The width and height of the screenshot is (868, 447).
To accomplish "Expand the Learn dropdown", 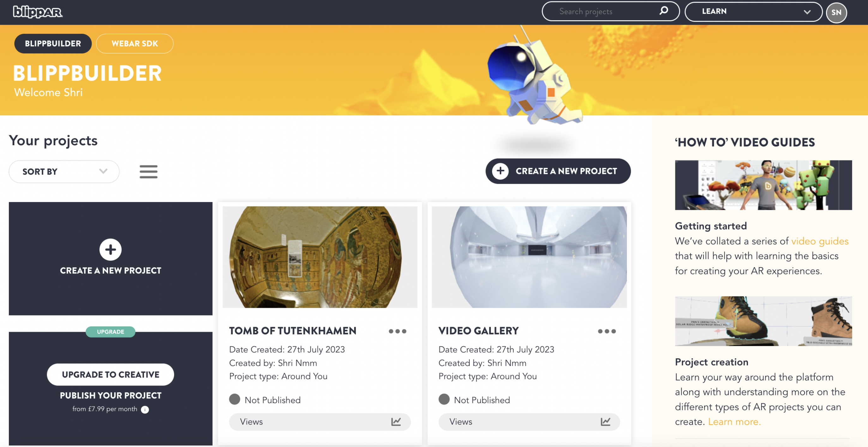I will pos(753,11).
